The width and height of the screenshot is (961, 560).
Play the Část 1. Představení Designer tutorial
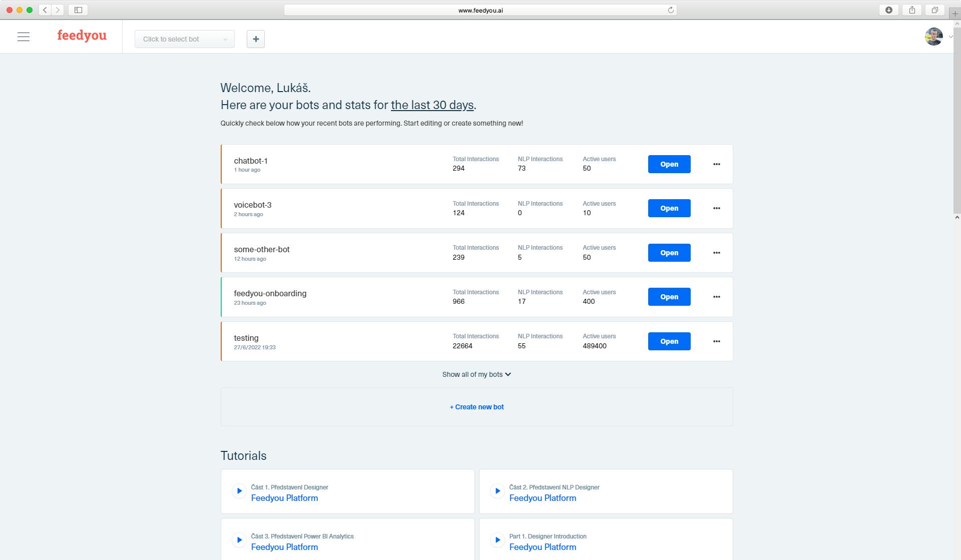tap(239, 491)
